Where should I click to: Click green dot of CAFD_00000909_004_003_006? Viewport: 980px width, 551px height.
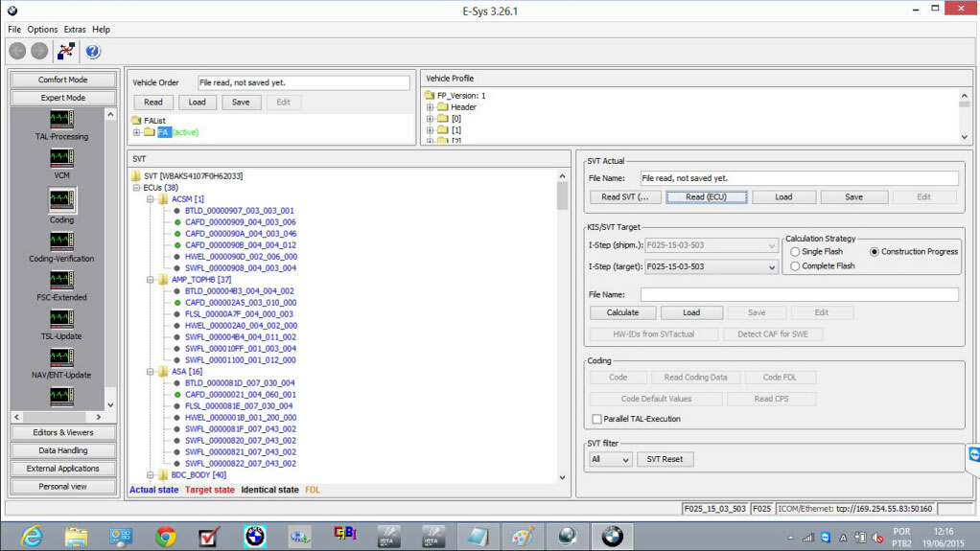point(177,221)
